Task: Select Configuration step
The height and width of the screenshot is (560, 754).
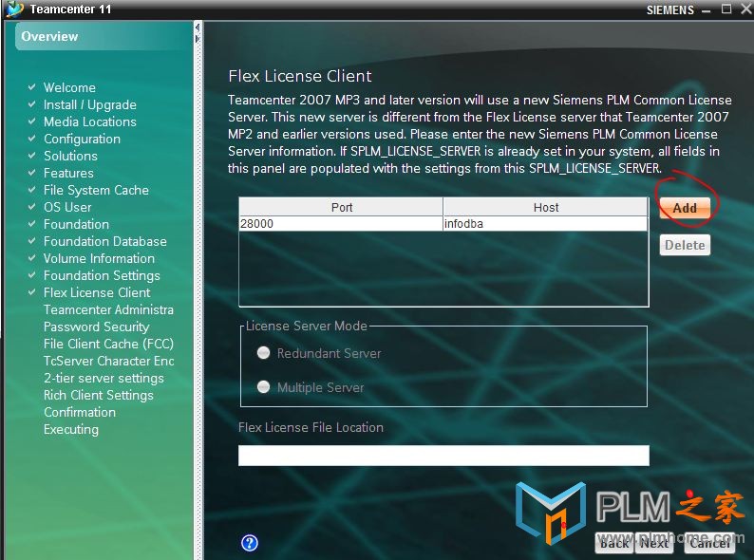Action: pos(83,139)
